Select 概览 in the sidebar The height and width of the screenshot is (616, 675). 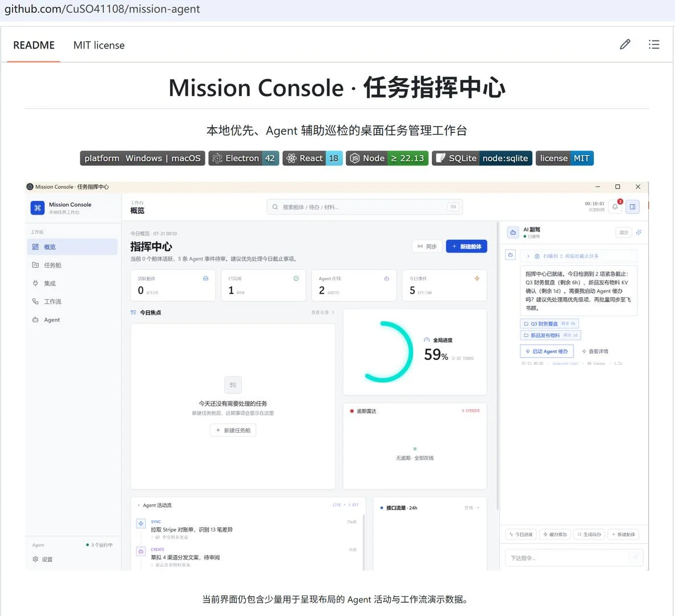point(72,247)
